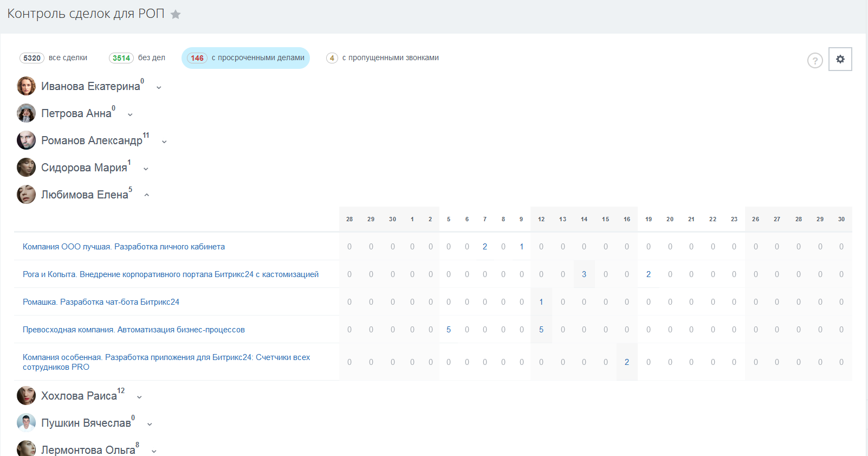
Task: Open deal 'Компания ООО лучшая' link
Action: (x=124, y=247)
